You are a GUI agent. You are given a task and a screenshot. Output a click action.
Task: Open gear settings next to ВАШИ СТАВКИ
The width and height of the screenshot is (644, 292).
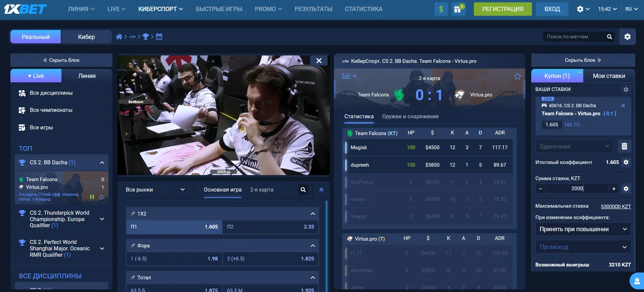[626, 89]
